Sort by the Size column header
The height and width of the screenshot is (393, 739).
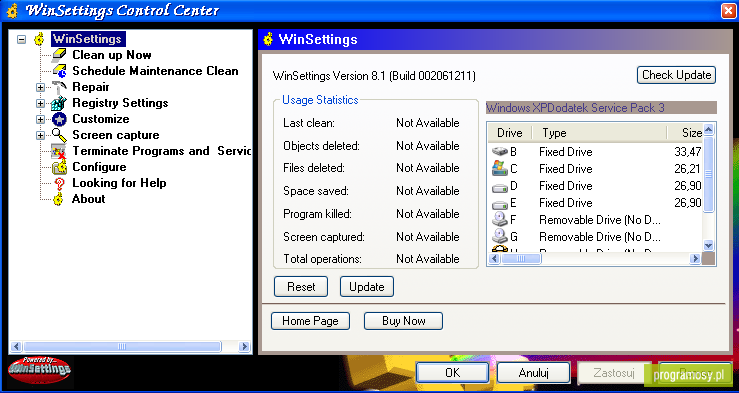click(685, 133)
